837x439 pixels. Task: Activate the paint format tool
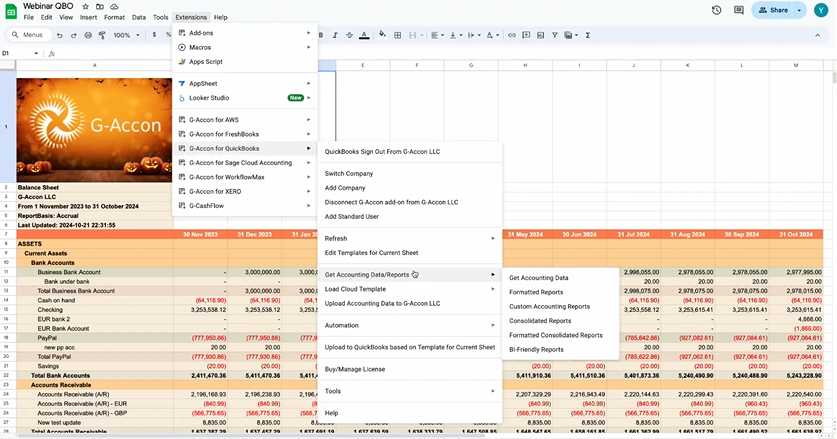102,35
